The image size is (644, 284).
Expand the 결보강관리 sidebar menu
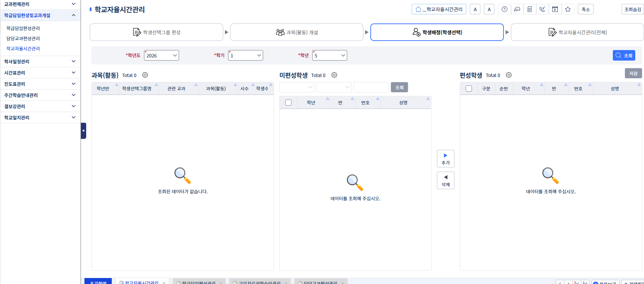tap(40, 106)
